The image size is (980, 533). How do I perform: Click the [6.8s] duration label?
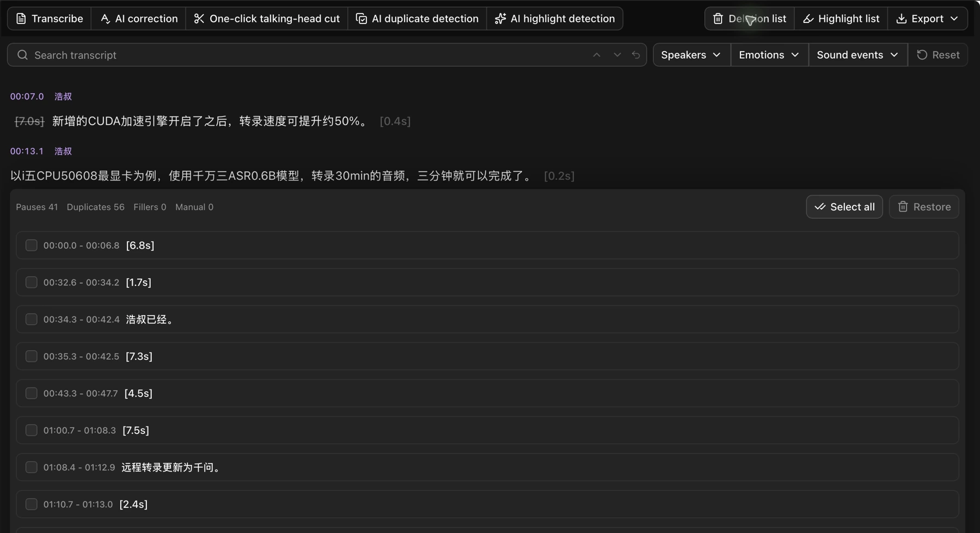140,246
